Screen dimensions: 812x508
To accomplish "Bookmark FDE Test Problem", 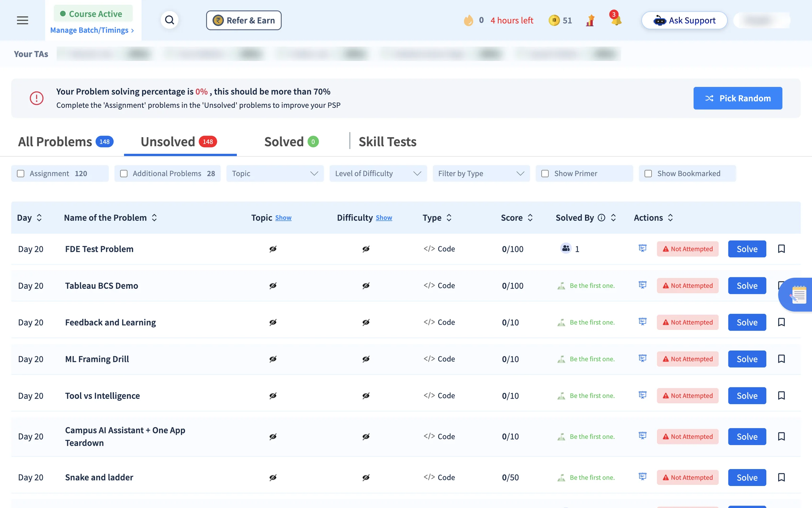I will (x=781, y=249).
